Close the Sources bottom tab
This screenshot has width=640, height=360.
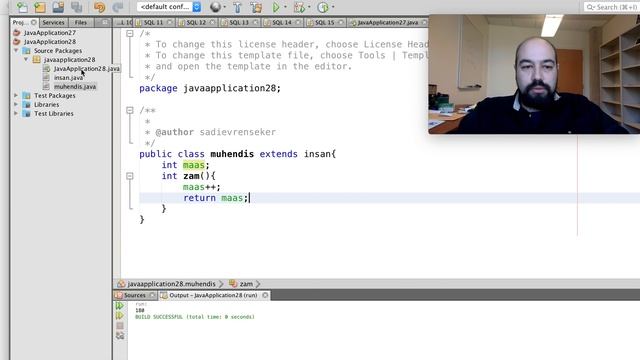[152, 295]
